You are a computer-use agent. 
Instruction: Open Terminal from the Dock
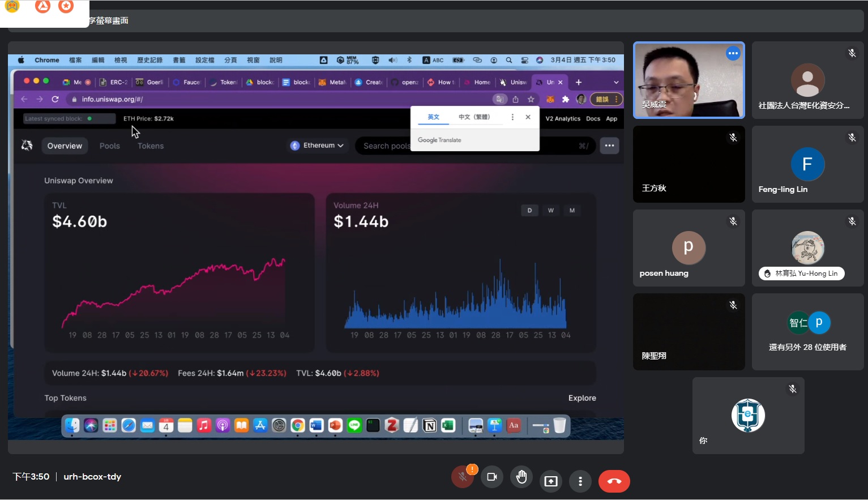point(373,425)
